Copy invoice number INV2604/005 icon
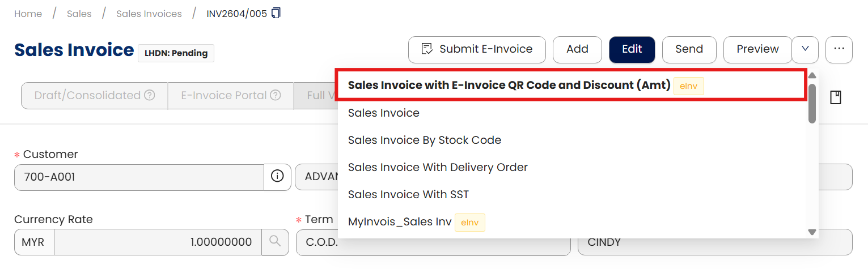Screen dimensions: 868x269 click(276, 13)
